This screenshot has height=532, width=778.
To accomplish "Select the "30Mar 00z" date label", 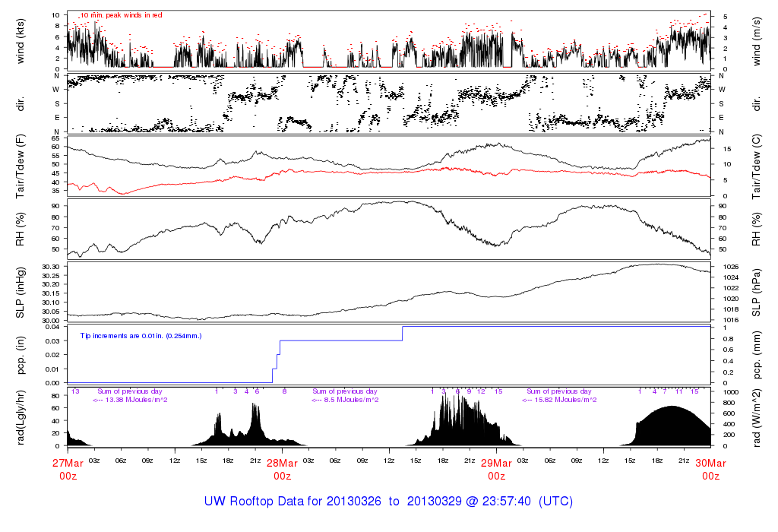I will [710, 470].
